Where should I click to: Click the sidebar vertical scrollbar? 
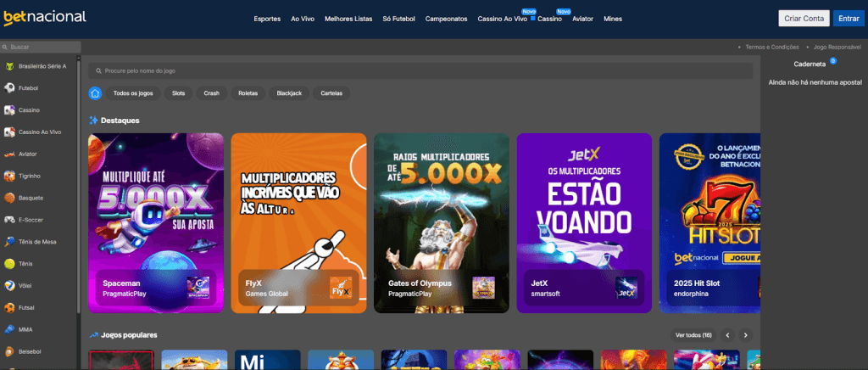coord(79,186)
